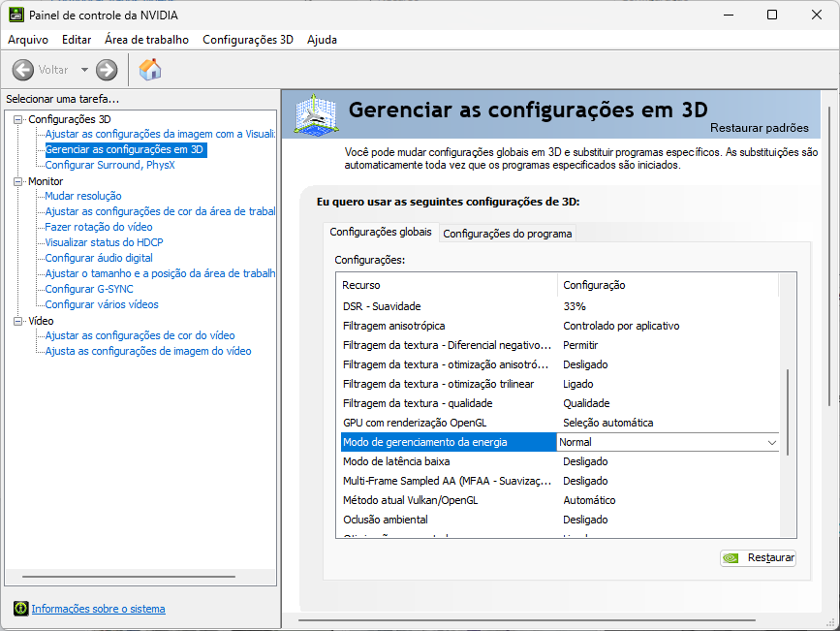The width and height of the screenshot is (840, 631).
Task: Click the Qualidade value
Action: [x=586, y=403]
